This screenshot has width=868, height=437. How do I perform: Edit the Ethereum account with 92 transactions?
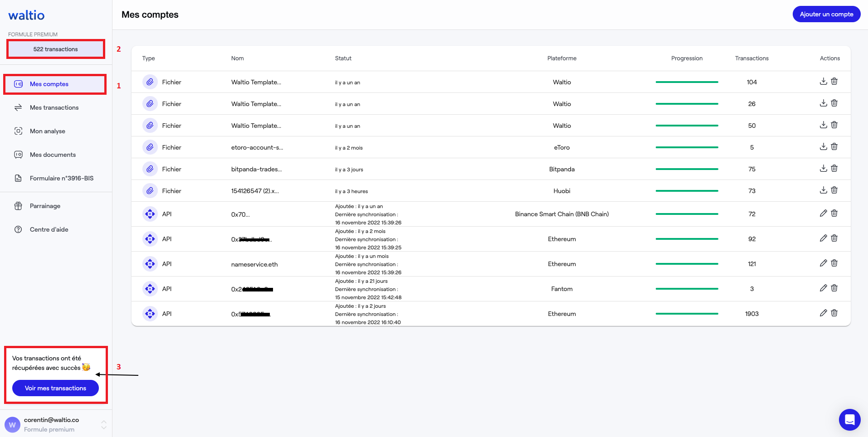coord(824,238)
